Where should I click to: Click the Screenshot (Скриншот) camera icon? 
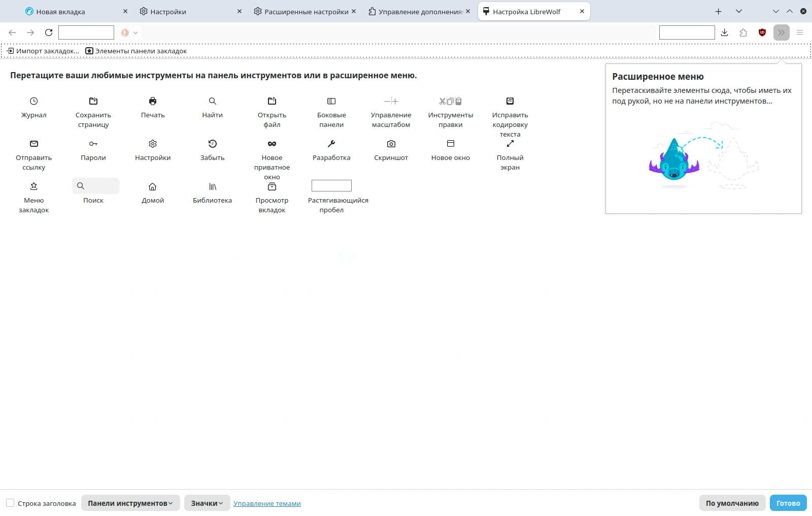point(391,144)
